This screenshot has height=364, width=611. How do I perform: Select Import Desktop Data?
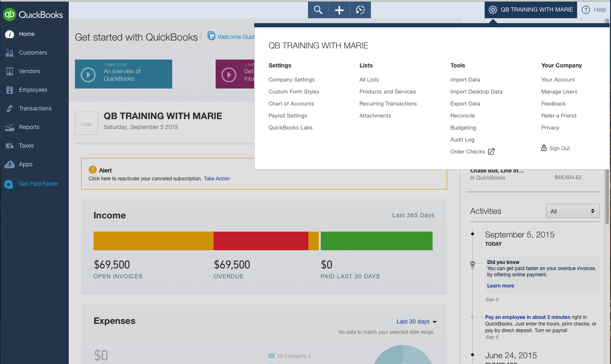pyautogui.click(x=476, y=92)
